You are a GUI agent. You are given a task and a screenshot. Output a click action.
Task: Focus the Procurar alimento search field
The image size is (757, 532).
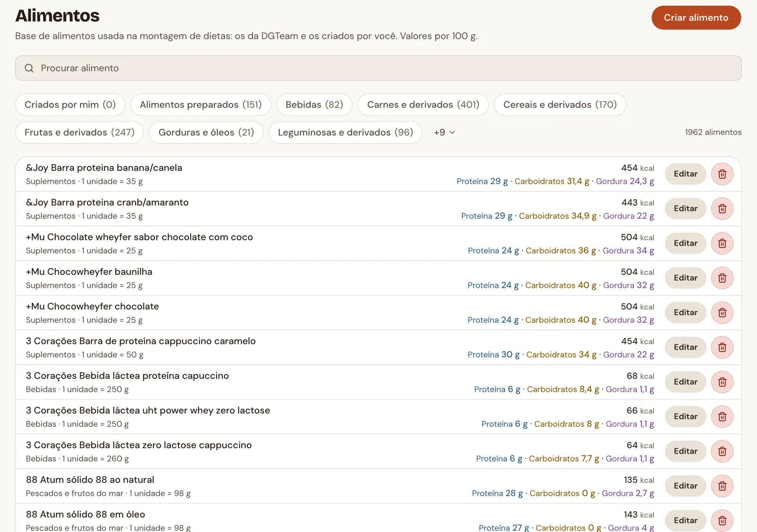pos(378,68)
